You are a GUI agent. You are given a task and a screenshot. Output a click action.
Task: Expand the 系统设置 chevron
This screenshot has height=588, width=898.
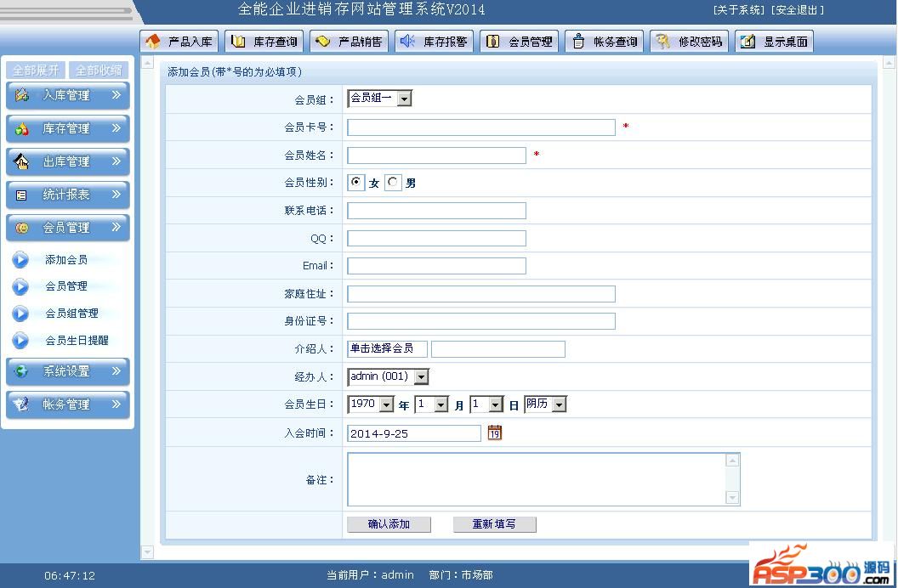(117, 370)
